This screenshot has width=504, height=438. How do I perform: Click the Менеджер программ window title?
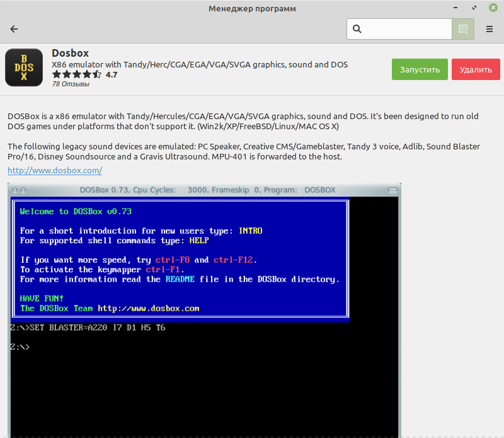click(252, 8)
